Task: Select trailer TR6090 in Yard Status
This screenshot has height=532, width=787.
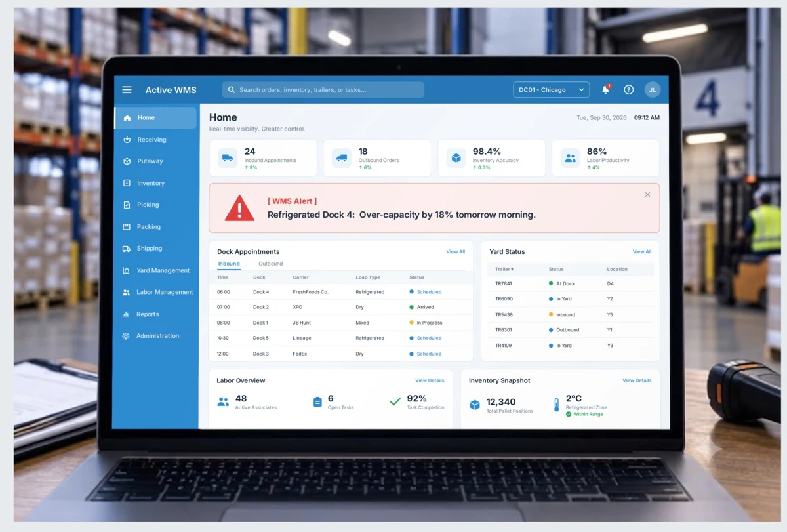Action: click(504, 299)
